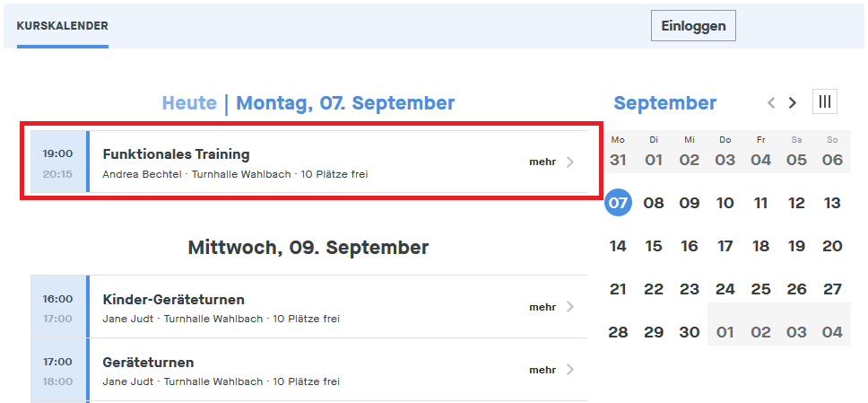Image resolution: width=868 pixels, height=403 pixels.
Task: Click the Einloggen button
Action: (693, 26)
